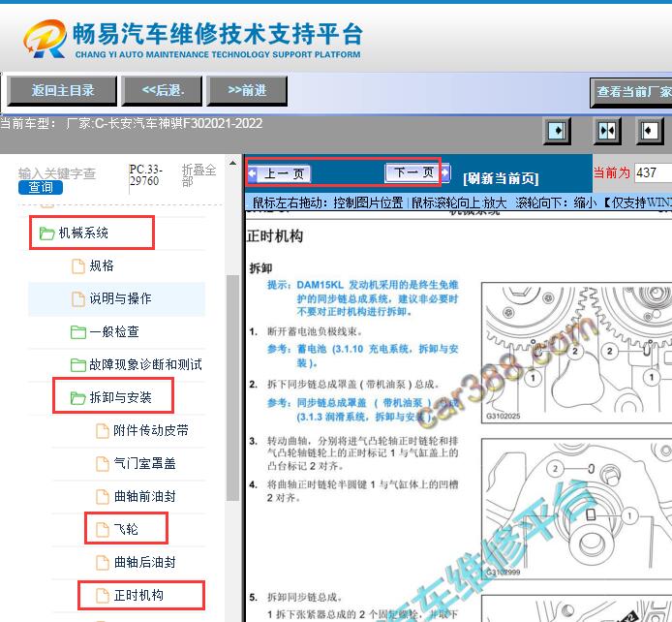Click the tree panel scrollbar thumb
672x622 pixels.
point(232,388)
